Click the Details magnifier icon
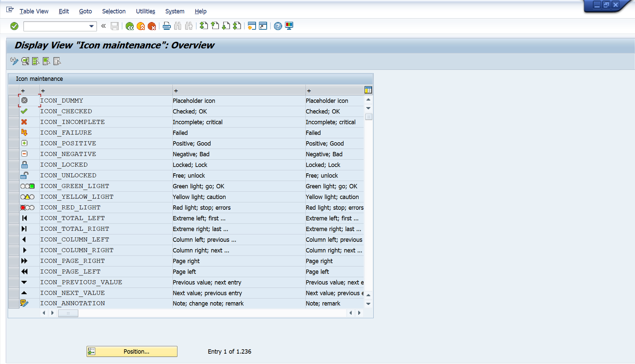Viewport: 635px width, 364px height. (25, 61)
